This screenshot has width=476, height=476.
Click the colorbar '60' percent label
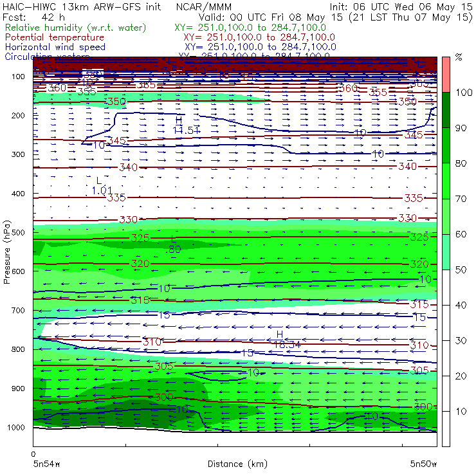pyautogui.click(x=461, y=234)
